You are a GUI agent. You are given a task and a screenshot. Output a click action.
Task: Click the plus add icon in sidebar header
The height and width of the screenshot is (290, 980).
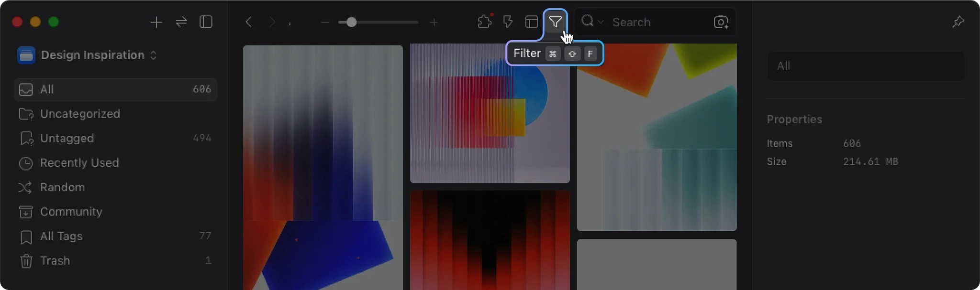point(156,22)
